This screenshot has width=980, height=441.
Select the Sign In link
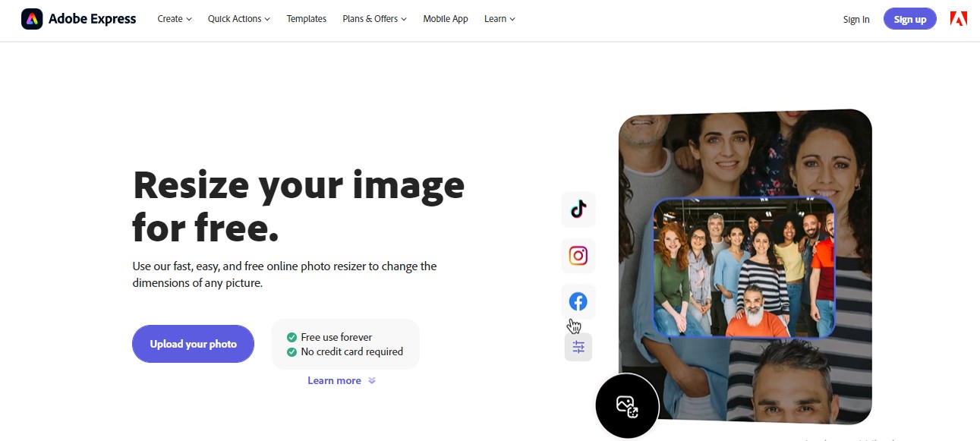tap(856, 19)
